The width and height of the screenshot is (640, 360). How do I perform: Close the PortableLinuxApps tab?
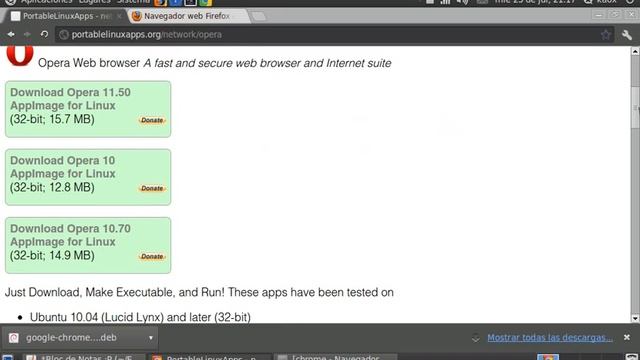[x=119, y=16]
